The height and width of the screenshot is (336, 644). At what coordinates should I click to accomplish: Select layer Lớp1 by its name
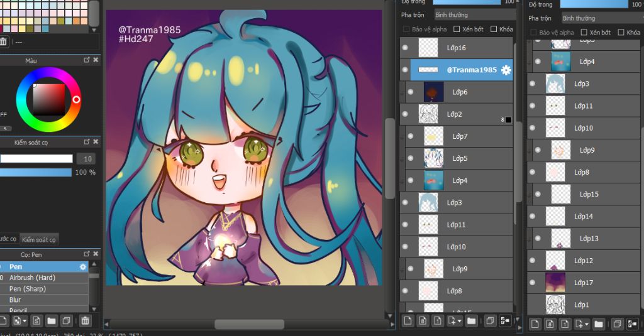(582, 305)
